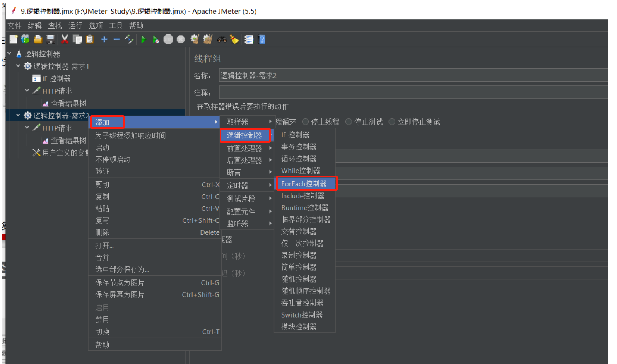The image size is (617, 364).
Task: Expand all nodes with the plus icon
Action: click(104, 39)
